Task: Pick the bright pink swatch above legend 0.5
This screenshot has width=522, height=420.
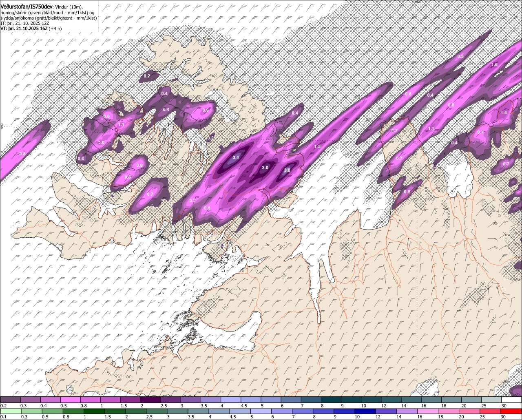Action: [70, 400]
